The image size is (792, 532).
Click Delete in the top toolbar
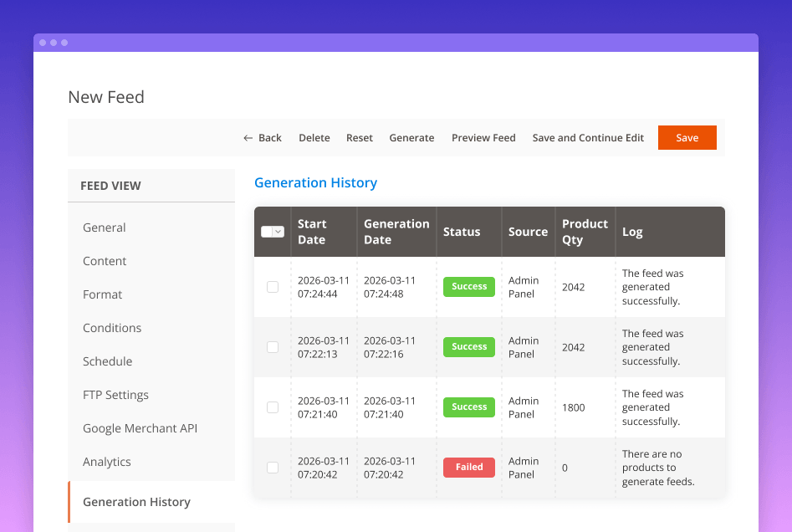314,137
